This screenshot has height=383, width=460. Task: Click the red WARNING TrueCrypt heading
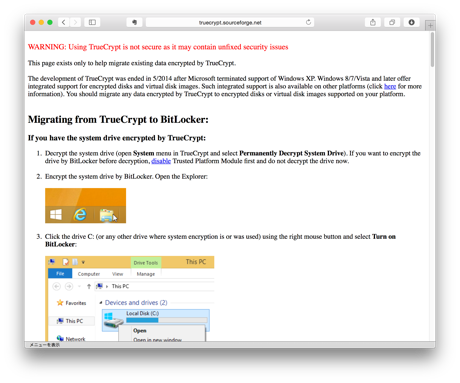pos(158,47)
